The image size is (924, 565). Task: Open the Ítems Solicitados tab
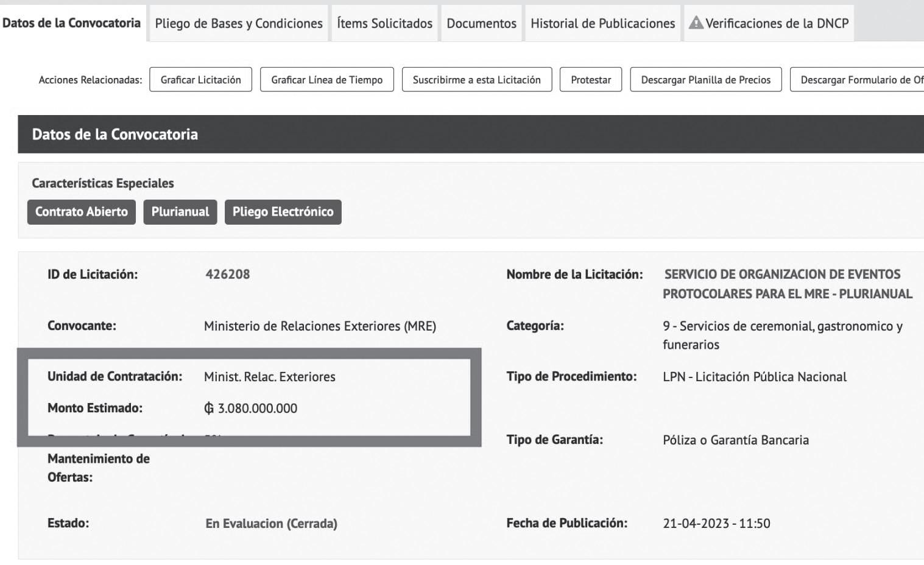click(x=384, y=23)
